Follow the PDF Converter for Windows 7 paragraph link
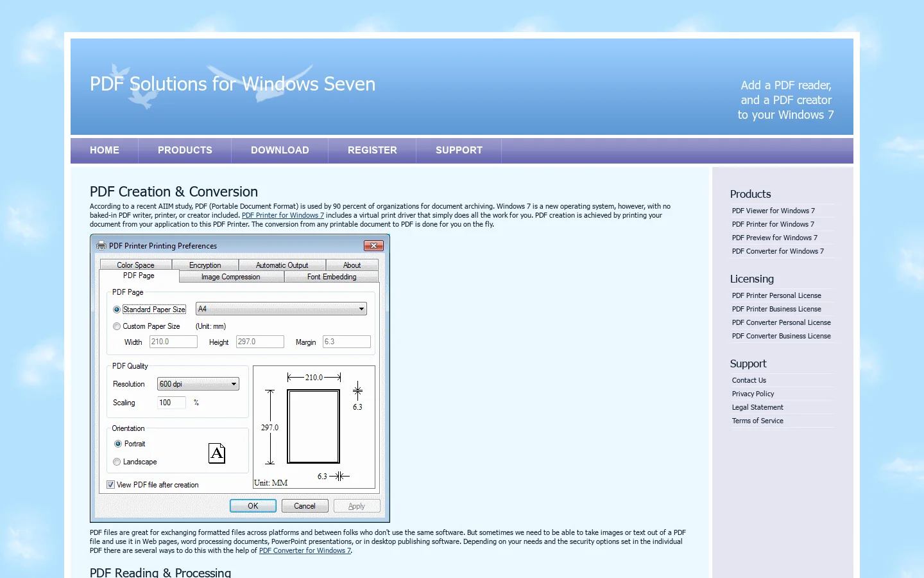 [x=305, y=550]
